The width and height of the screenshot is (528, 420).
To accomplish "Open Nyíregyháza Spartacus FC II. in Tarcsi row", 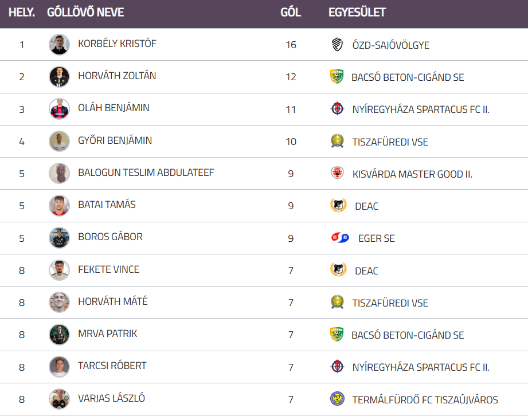I will click(x=421, y=367).
